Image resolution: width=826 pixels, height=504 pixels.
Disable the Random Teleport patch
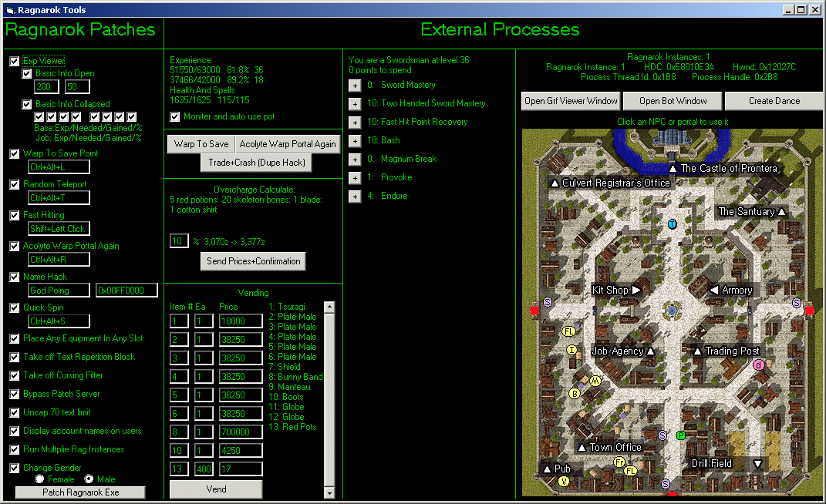point(15,184)
